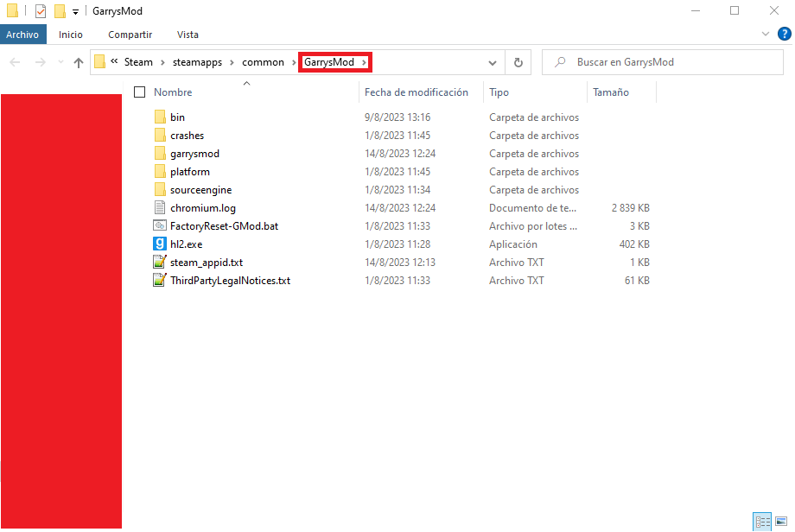Click the file name hl2.exe
795x532 pixels.
[x=186, y=244]
